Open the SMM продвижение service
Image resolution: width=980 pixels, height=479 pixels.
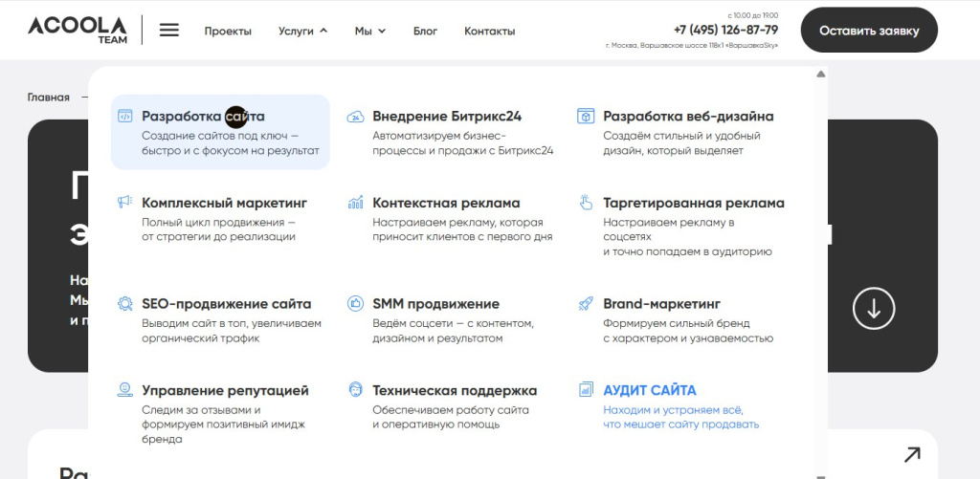tap(435, 304)
